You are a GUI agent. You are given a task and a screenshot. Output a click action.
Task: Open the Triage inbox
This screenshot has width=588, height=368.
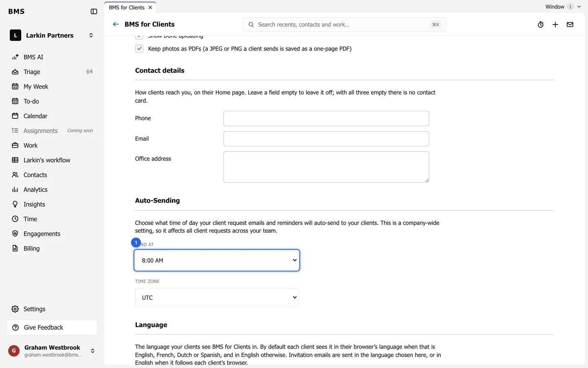[x=52, y=72]
